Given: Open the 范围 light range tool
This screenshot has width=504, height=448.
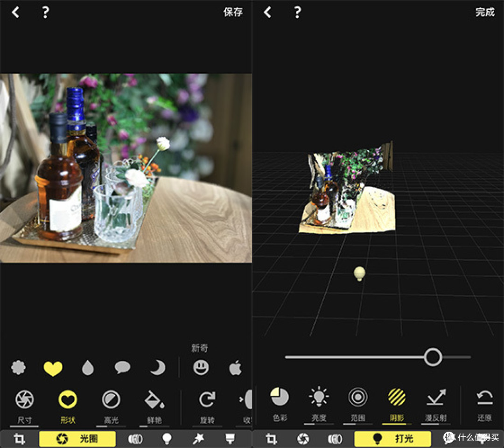Looking at the screenshot, I should (x=358, y=404).
